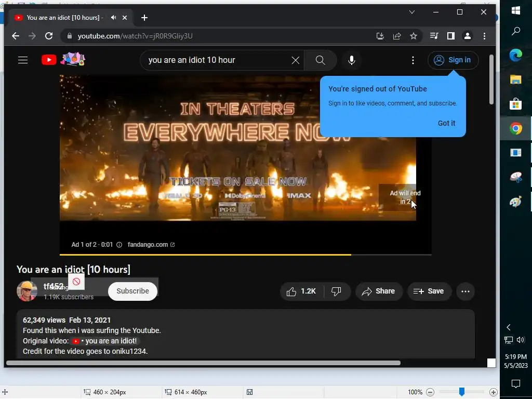Click the Sign in button
The width and height of the screenshot is (532, 399).
click(453, 60)
